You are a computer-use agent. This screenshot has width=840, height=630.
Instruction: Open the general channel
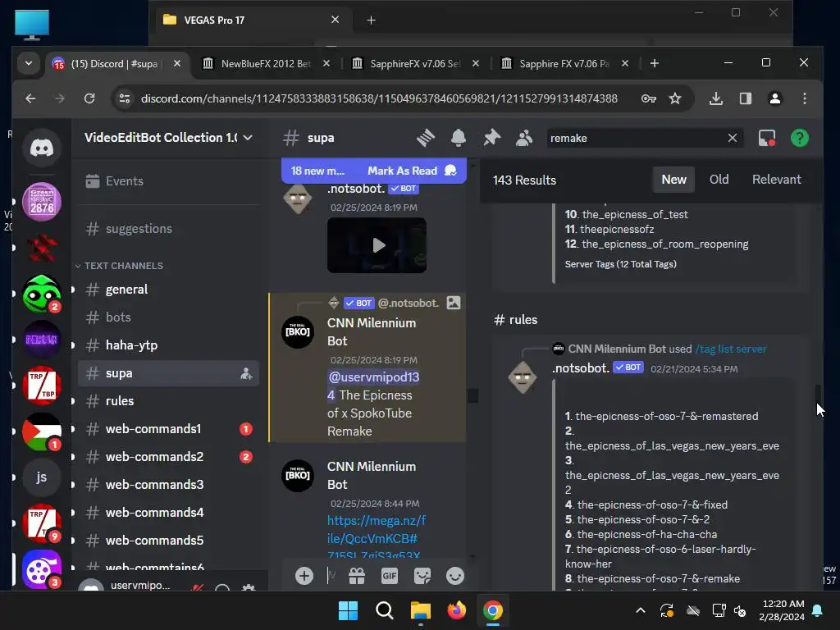pos(168,290)
